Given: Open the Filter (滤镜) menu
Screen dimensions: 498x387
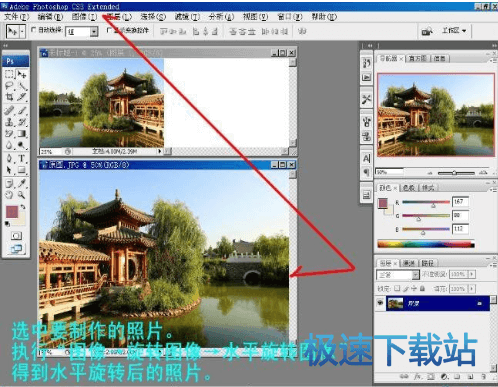Looking at the screenshot, I should coord(187,16).
